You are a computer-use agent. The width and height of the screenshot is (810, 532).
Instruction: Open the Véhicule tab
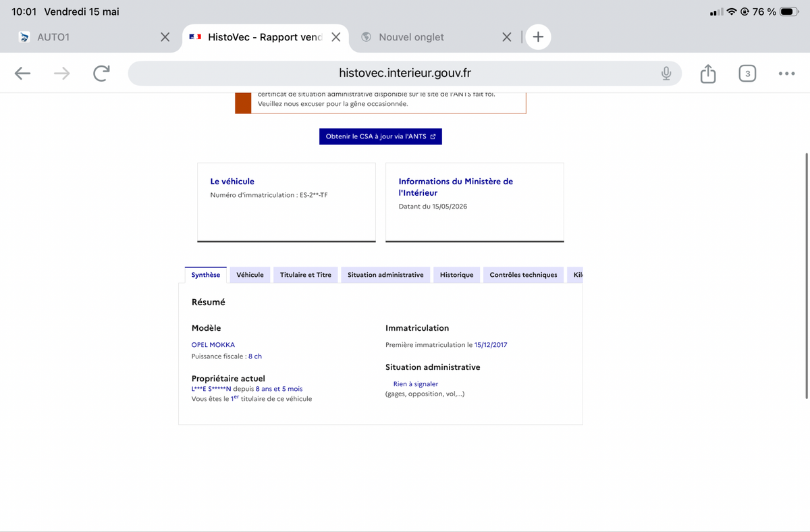pos(250,275)
